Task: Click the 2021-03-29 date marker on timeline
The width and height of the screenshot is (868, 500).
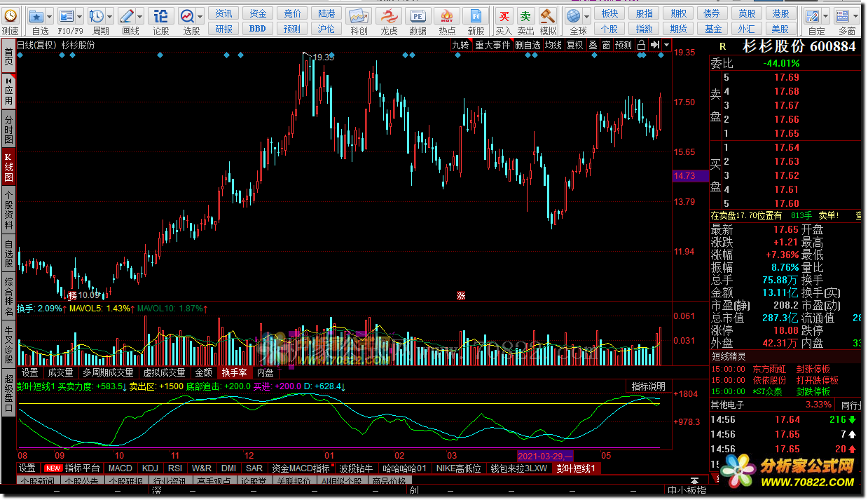Action: 545,455
